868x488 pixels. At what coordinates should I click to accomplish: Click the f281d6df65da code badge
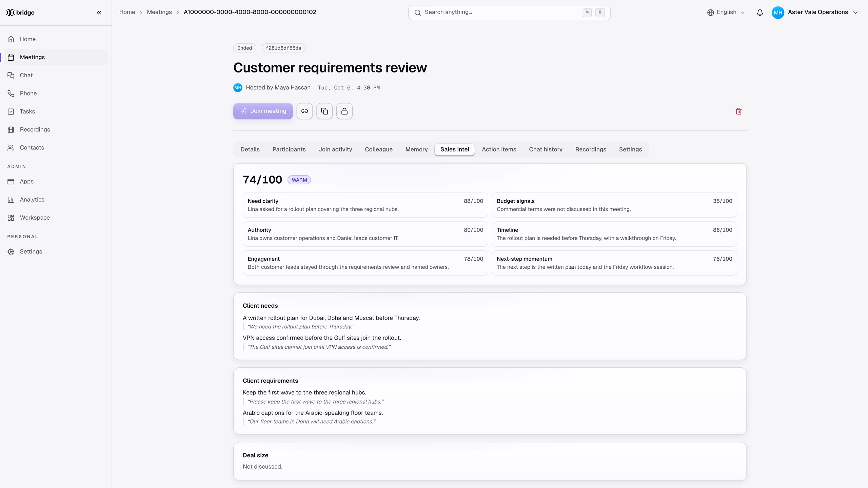click(283, 48)
